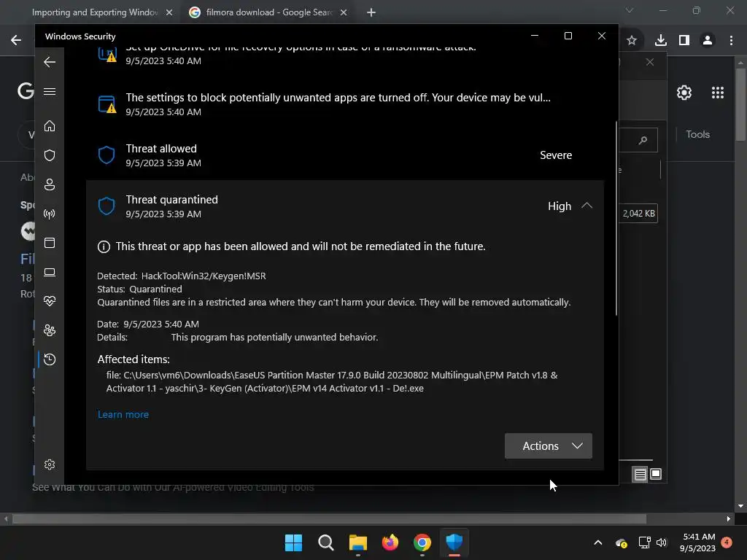Open the hamburger navigation menu
The height and width of the screenshot is (560, 747).
(x=50, y=91)
